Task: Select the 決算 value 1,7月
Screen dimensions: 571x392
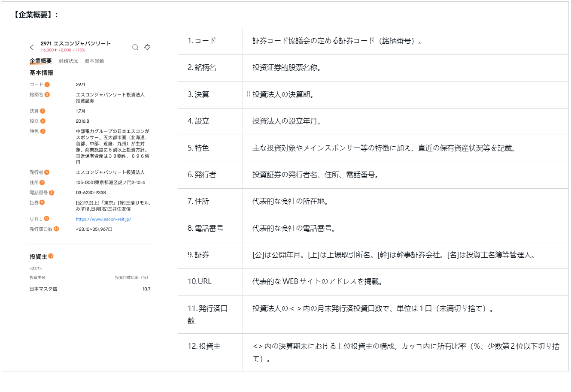Action: (81, 111)
